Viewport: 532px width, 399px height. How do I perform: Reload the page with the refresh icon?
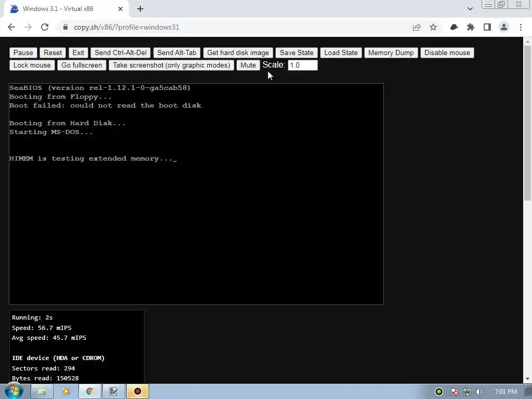tap(45, 27)
